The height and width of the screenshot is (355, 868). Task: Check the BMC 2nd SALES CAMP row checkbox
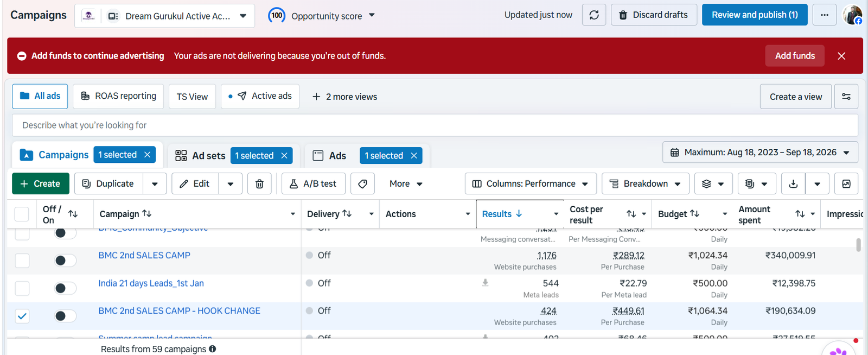(x=22, y=261)
